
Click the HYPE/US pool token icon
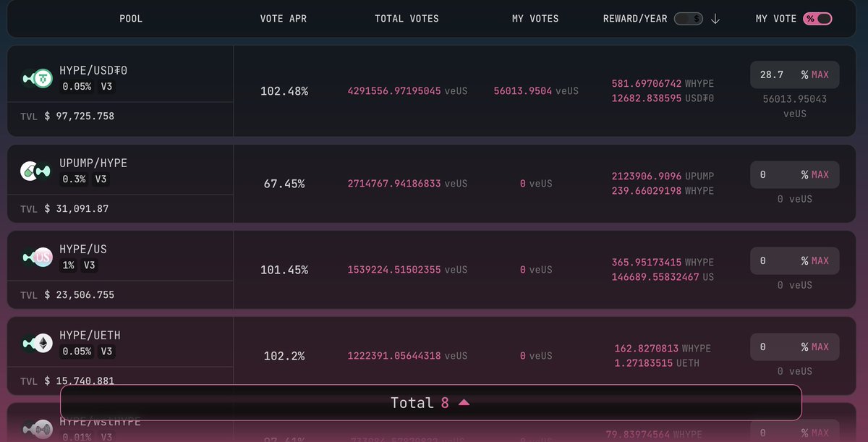37,257
